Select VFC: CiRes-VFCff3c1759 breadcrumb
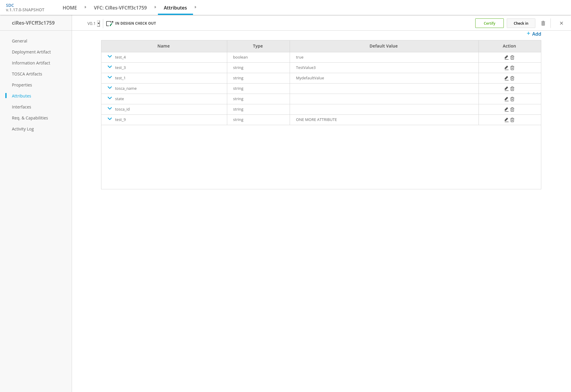Viewport: 571px width, 392px height. coord(120,8)
